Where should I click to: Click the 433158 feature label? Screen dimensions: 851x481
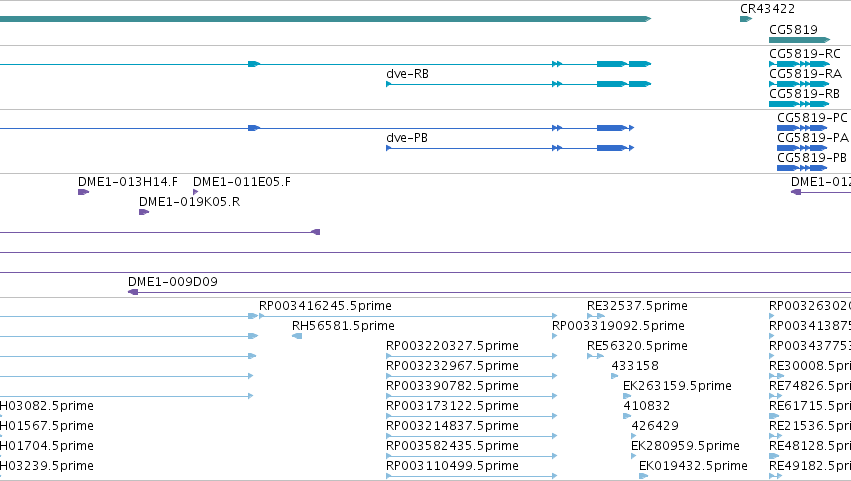(x=635, y=366)
